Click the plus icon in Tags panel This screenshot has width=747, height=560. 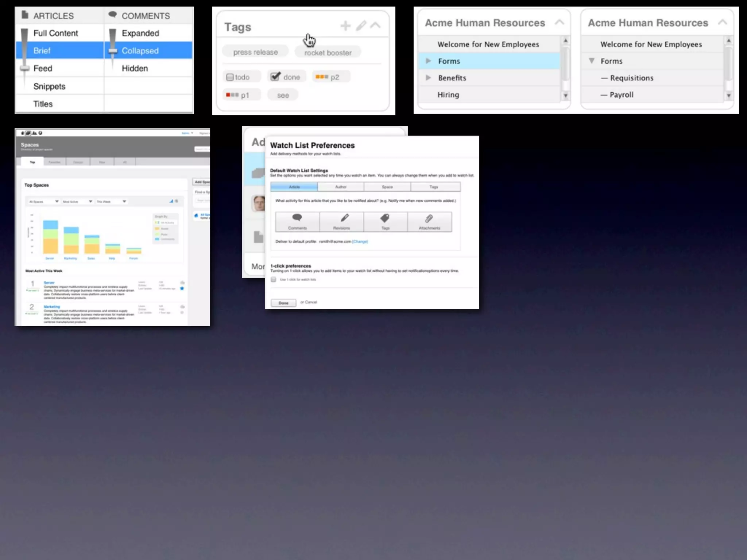click(x=345, y=26)
